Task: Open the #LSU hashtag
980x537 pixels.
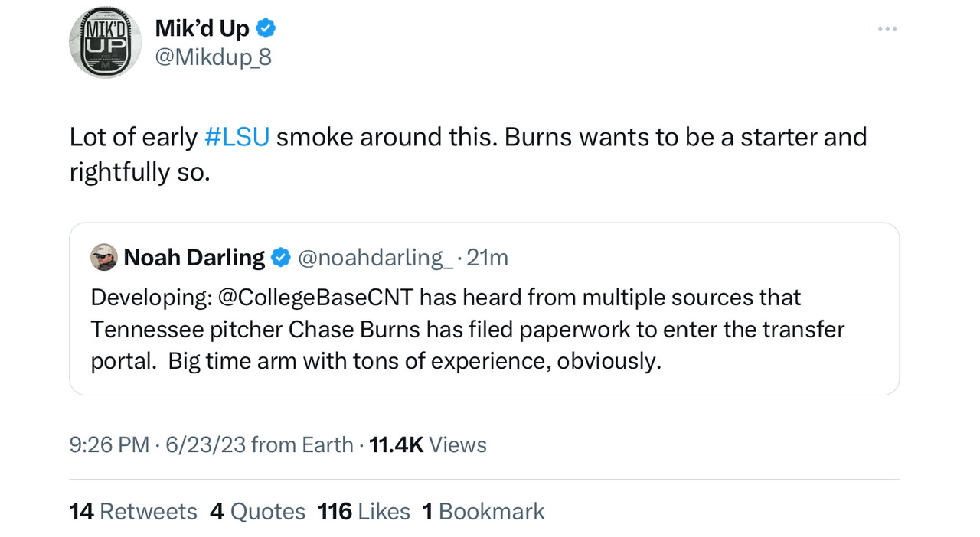Action: [x=237, y=137]
